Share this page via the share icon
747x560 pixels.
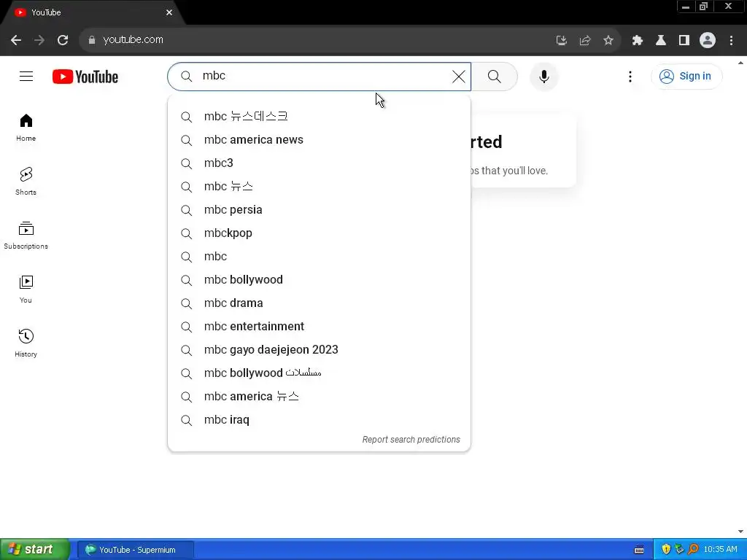(585, 40)
